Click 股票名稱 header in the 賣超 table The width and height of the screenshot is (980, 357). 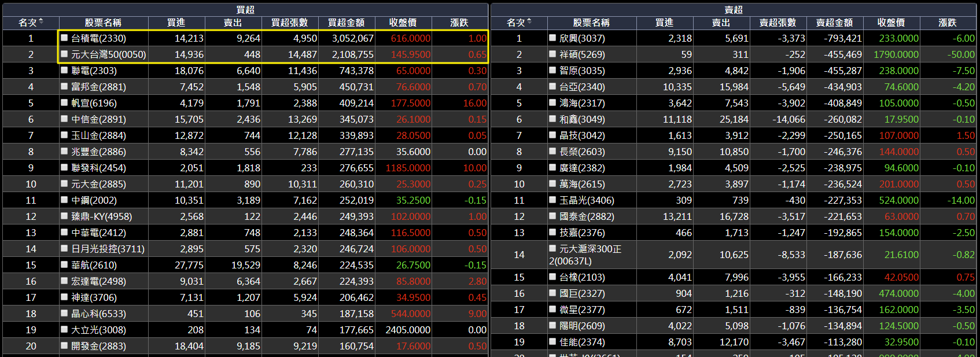pyautogui.click(x=591, y=22)
